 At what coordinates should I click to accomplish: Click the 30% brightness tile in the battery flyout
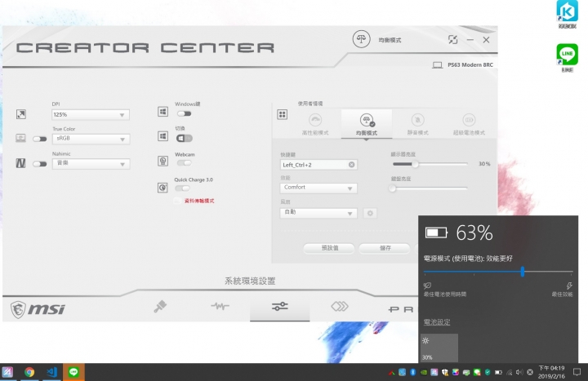(x=439, y=348)
